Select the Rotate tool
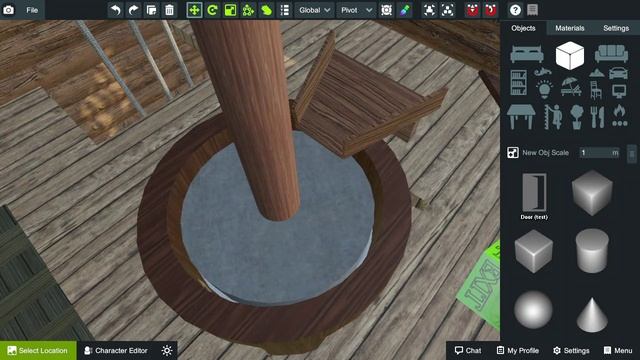 click(x=212, y=10)
